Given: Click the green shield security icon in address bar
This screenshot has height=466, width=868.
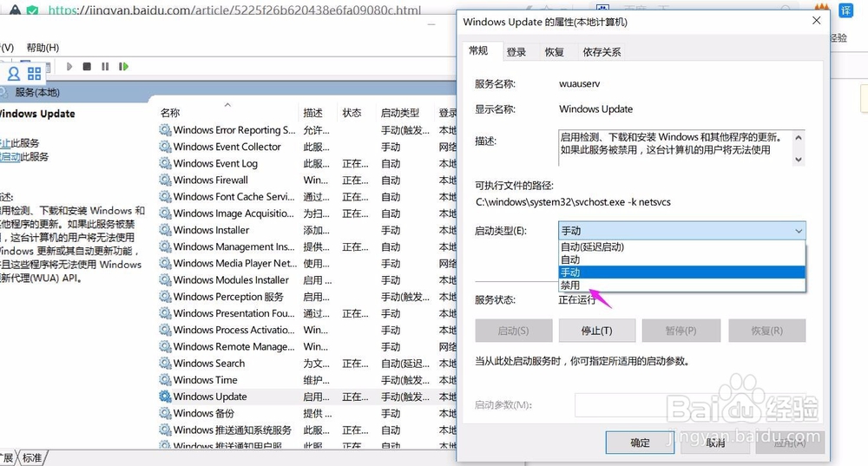Looking at the screenshot, I should pos(33,10).
